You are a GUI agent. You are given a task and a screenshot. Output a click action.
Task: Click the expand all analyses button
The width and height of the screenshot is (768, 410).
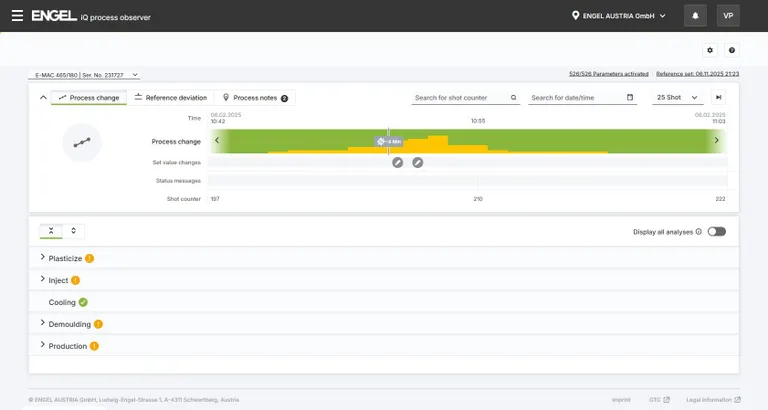tap(73, 231)
